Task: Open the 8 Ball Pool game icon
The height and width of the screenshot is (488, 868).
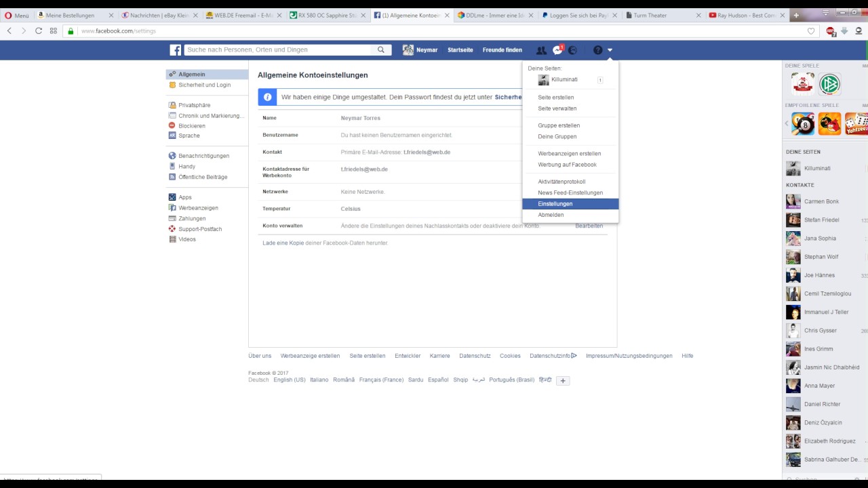Action: (x=804, y=124)
